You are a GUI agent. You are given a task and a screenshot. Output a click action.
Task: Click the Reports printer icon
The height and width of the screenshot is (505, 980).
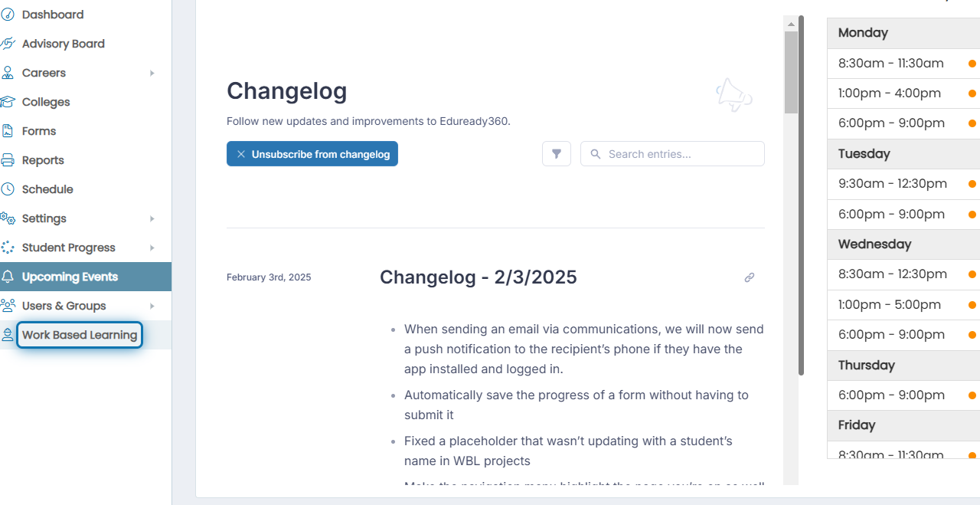point(8,160)
